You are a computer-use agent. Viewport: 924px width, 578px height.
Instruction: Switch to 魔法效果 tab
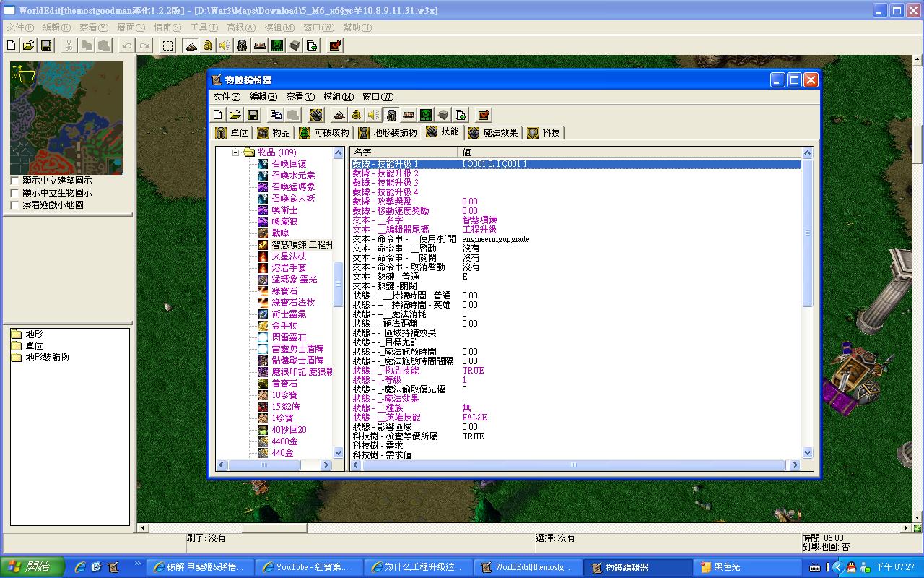(493, 133)
